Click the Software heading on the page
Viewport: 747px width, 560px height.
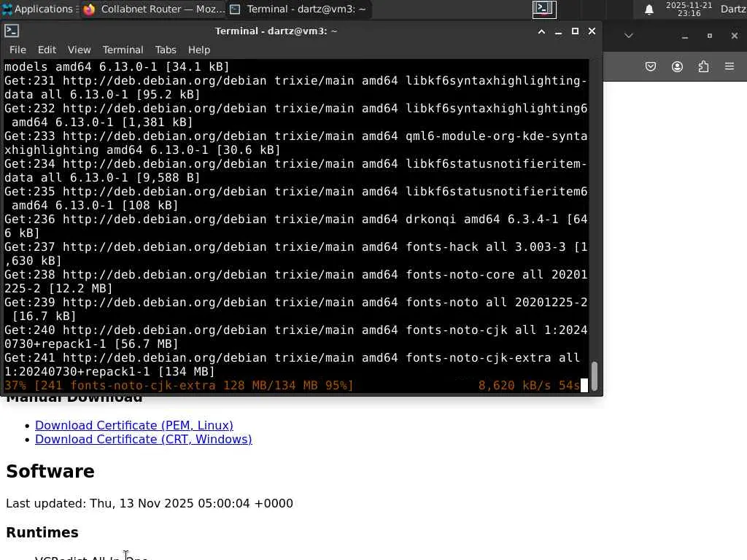click(50, 472)
